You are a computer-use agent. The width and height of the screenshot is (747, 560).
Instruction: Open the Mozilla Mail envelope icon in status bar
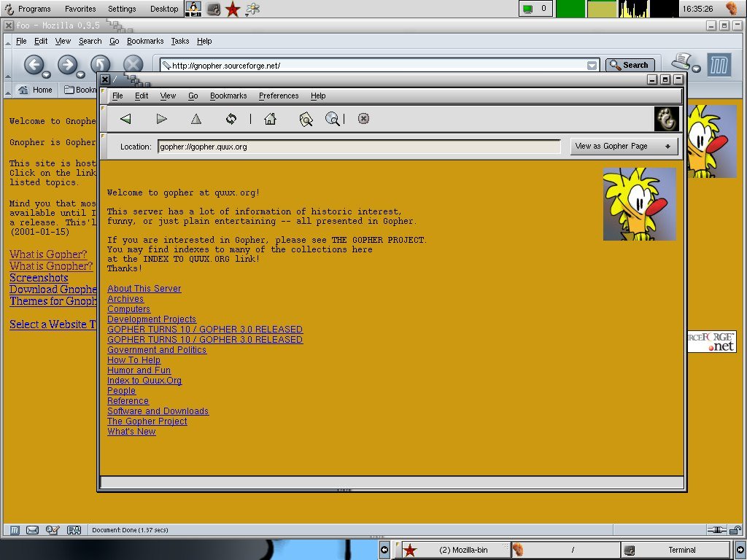click(x=32, y=530)
